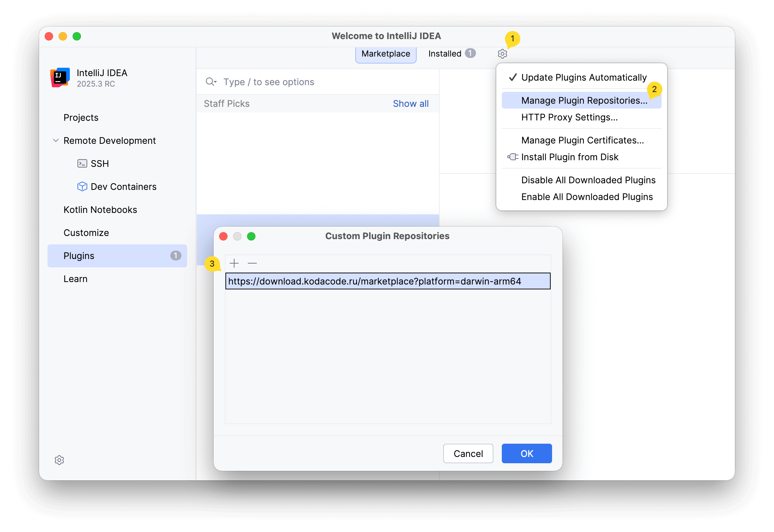Open Manage Plugin Repositories menu entry
Screen dimensions: 774x532
click(x=584, y=100)
